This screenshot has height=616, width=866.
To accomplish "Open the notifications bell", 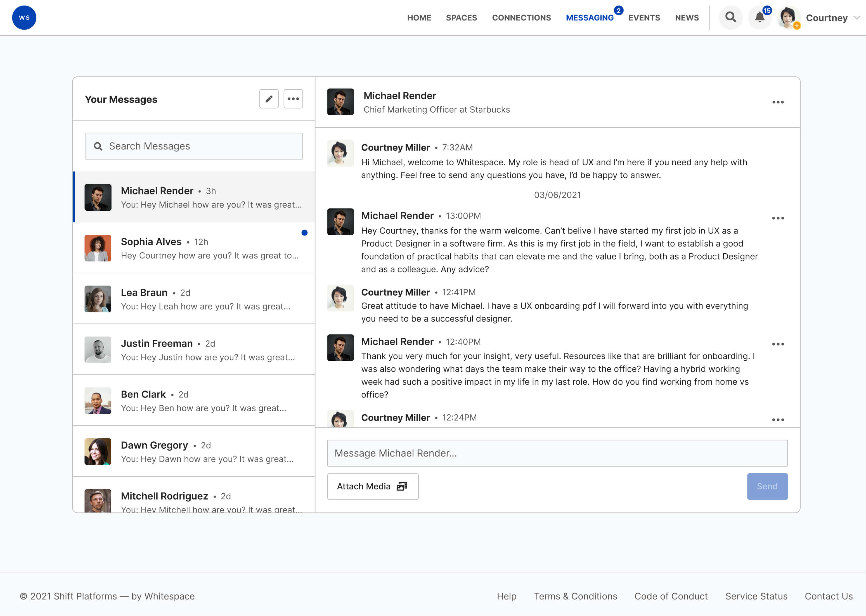I will (x=760, y=17).
